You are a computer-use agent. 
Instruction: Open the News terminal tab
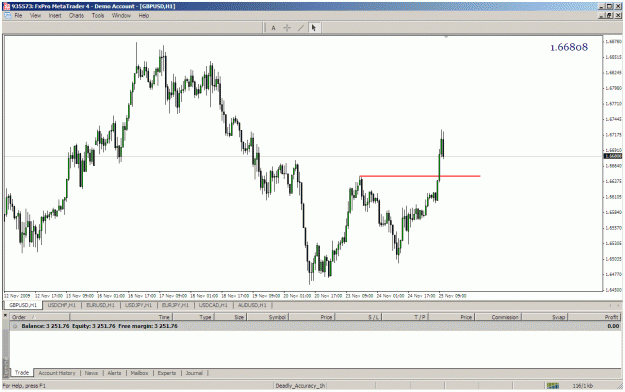(91, 373)
